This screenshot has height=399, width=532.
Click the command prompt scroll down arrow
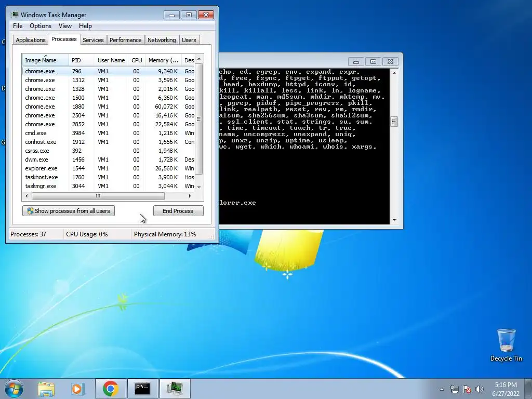click(x=394, y=220)
